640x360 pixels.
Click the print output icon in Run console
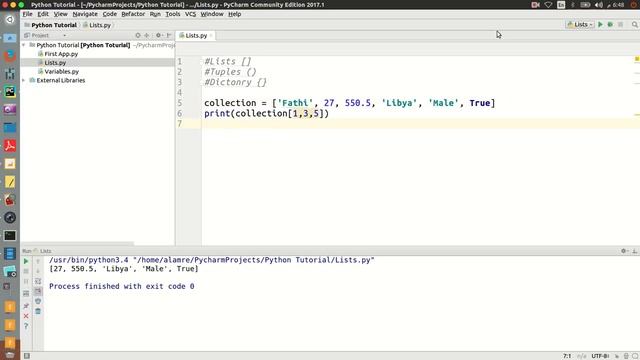[x=38, y=301]
